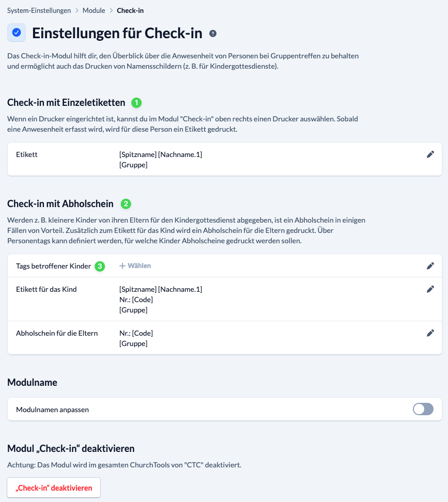Click the Etikett für das Kind template text
448x502 pixels.
161,300
